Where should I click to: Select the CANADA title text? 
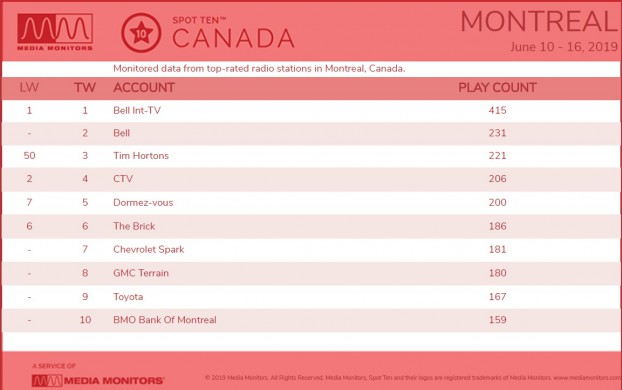click(233, 38)
